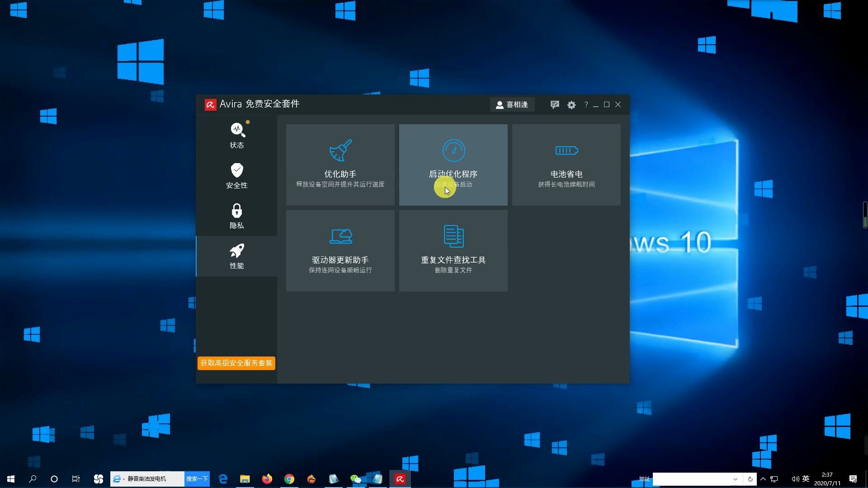Switch to Avira taskbar icon

(x=400, y=479)
